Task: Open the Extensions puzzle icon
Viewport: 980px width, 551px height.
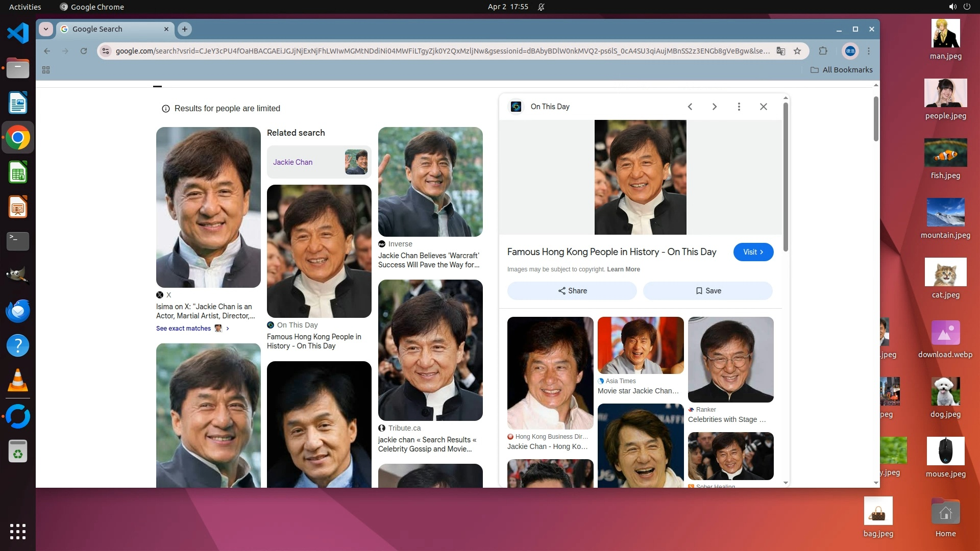Action: point(823,51)
